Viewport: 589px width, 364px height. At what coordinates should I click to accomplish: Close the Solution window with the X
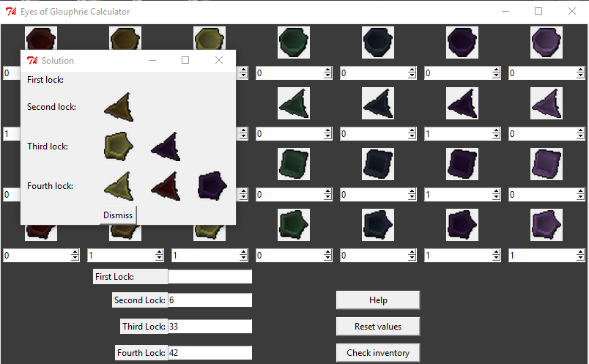point(219,60)
